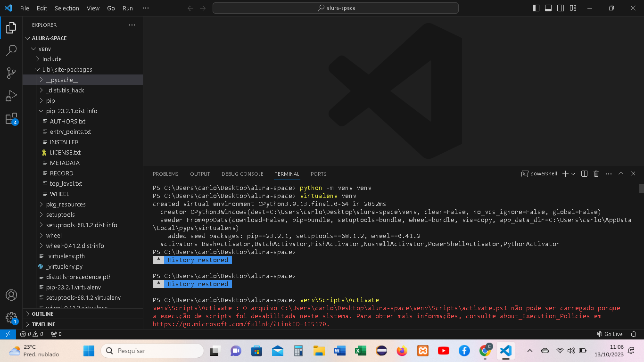Screen dimensions: 644x362
Task: Expand the TIMELINE section
Action: tap(83, 324)
